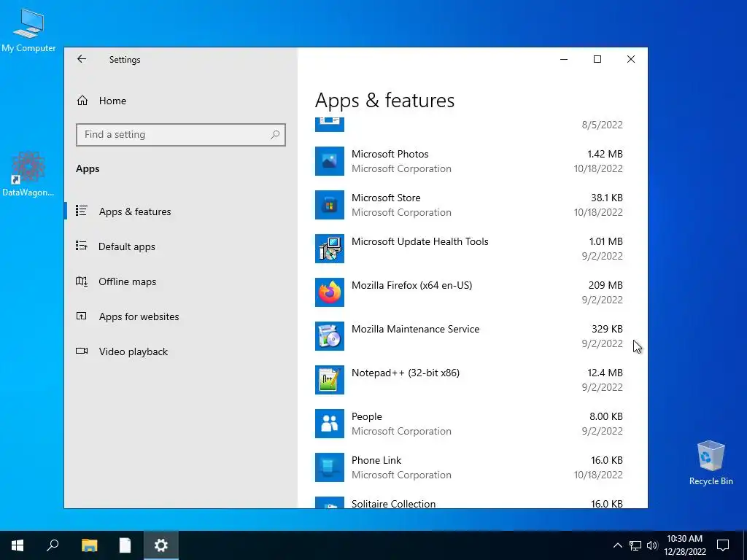Open the Home settings page
Screen dimensions: 747x560
point(112,101)
